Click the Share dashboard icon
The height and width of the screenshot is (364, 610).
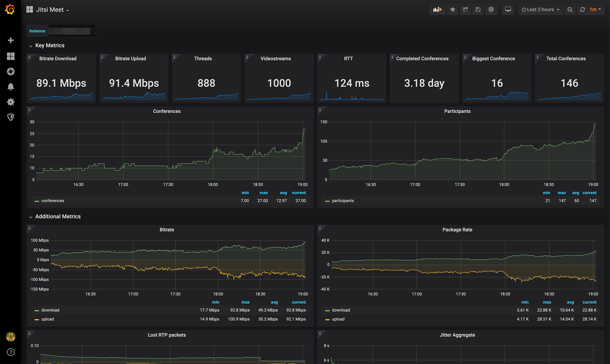tap(465, 10)
